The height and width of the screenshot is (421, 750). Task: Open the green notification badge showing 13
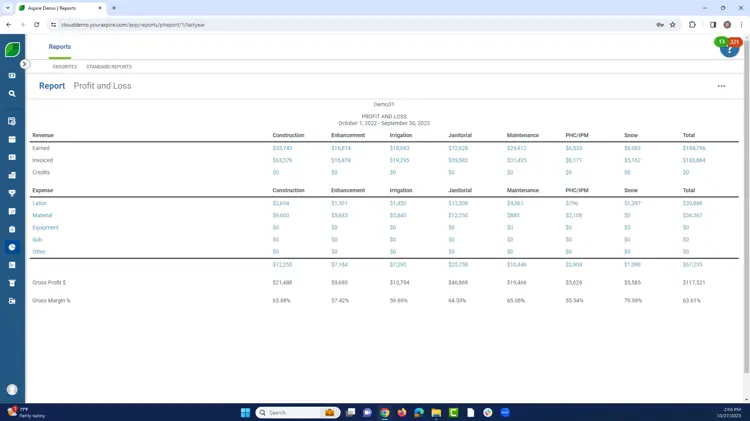[x=721, y=42]
